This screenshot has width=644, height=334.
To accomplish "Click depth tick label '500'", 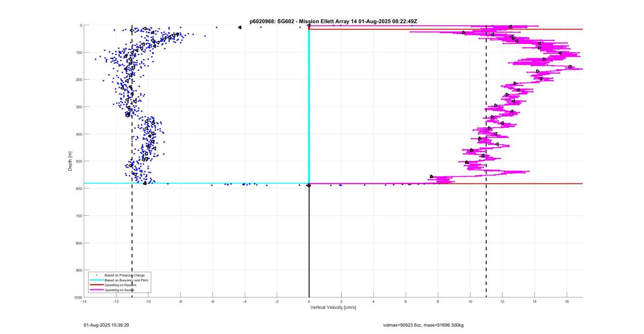I will 78,161.
